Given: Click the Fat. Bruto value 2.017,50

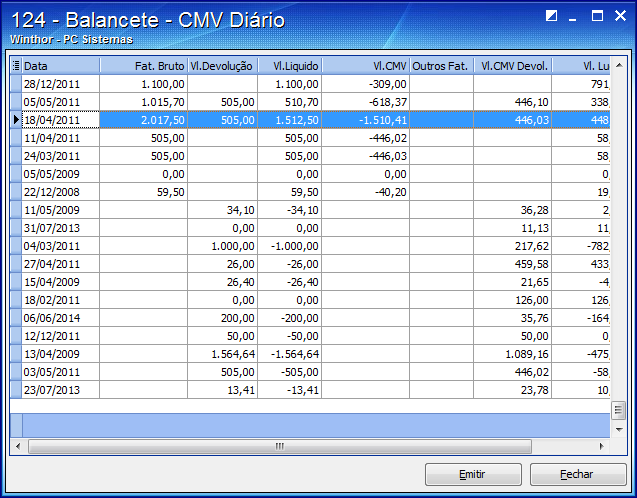Looking at the screenshot, I should click(x=163, y=120).
